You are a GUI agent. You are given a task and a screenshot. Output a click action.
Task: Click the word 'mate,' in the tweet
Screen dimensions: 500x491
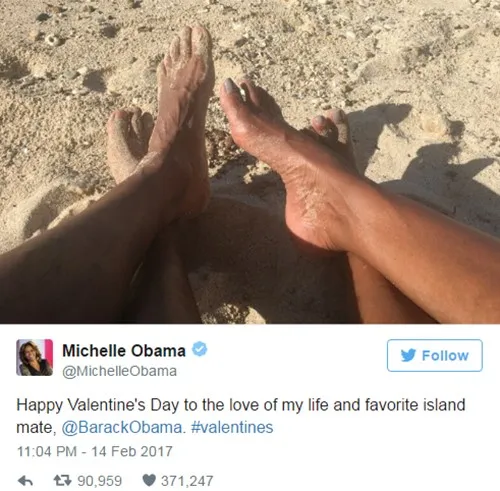35,428
